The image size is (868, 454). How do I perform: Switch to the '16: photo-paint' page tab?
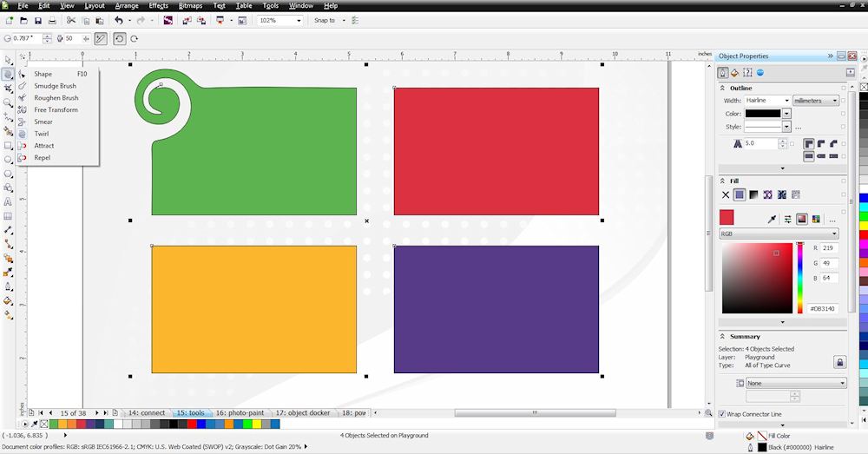pyautogui.click(x=240, y=412)
